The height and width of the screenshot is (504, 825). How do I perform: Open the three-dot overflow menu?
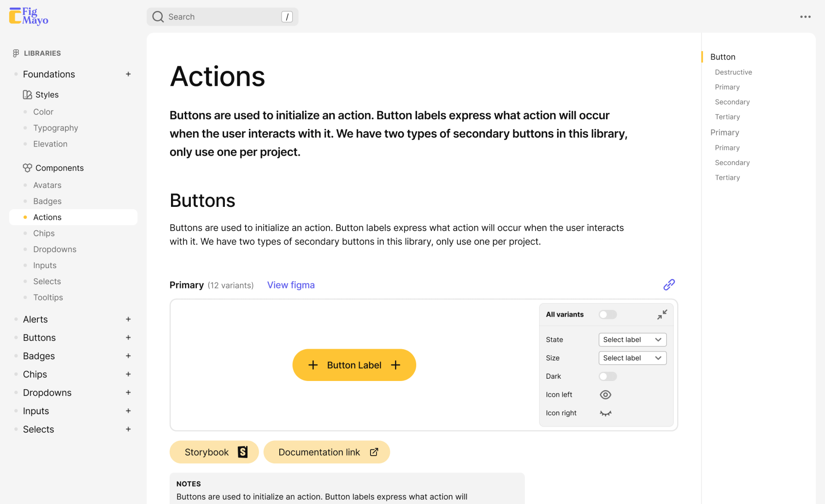click(805, 17)
